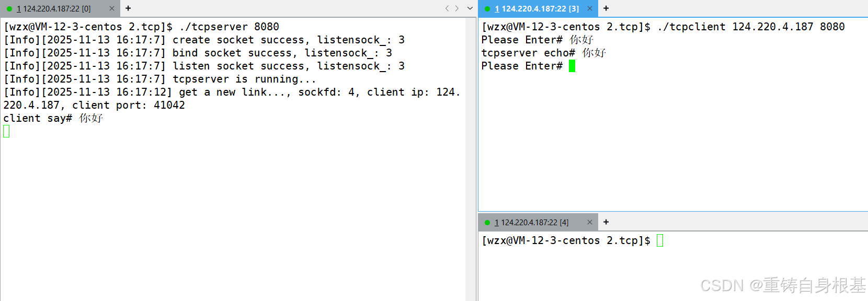Viewport: 868px width, 301px height.
Task: Click the green status dot on tab [3]
Action: coord(487,9)
